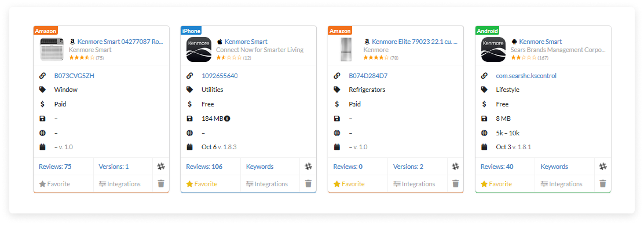
Task: Click hashtag icon on window air conditioner card
Action: (x=161, y=167)
